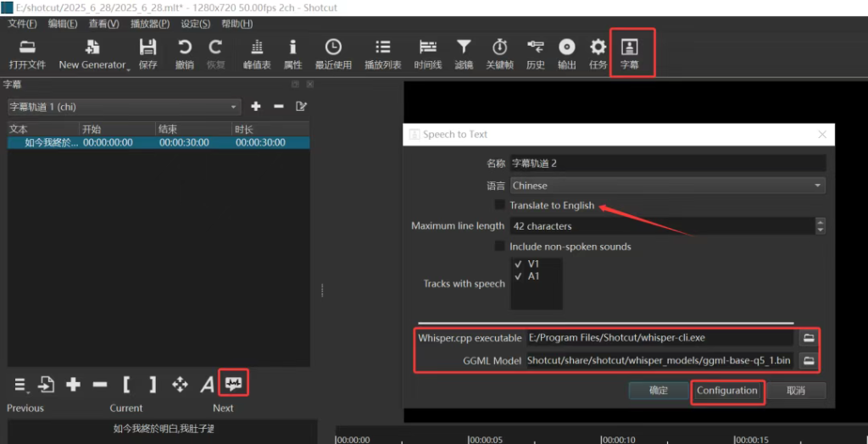The height and width of the screenshot is (444, 868).
Task: Redo using the 恢复 icon
Action: coord(215,54)
